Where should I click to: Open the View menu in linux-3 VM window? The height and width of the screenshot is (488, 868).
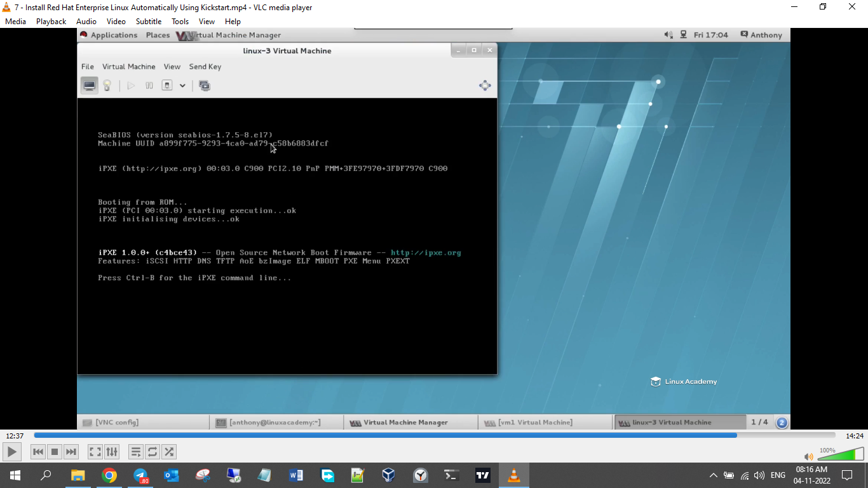pyautogui.click(x=172, y=67)
